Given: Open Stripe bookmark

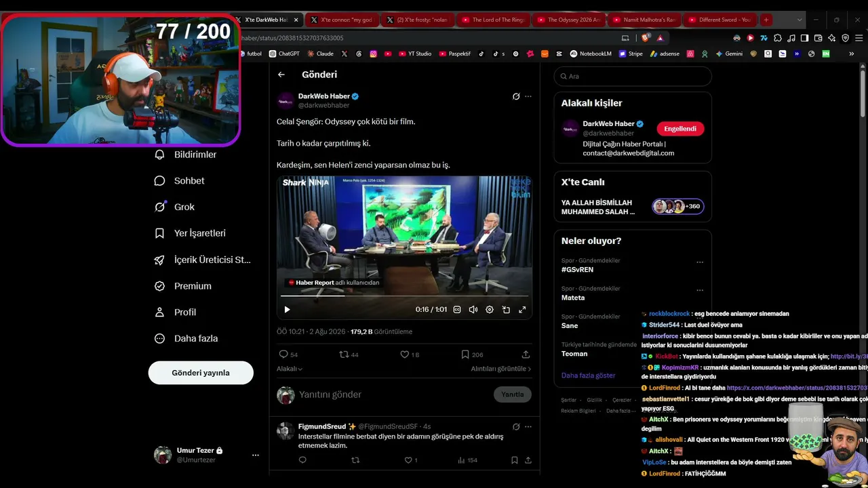Looking at the screenshot, I should click(x=631, y=54).
